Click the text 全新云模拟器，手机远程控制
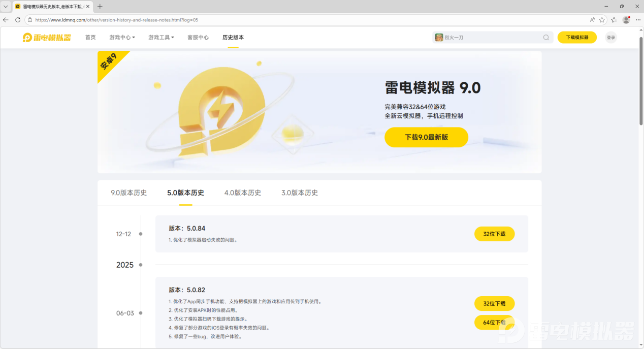The height and width of the screenshot is (349, 644). point(424,116)
